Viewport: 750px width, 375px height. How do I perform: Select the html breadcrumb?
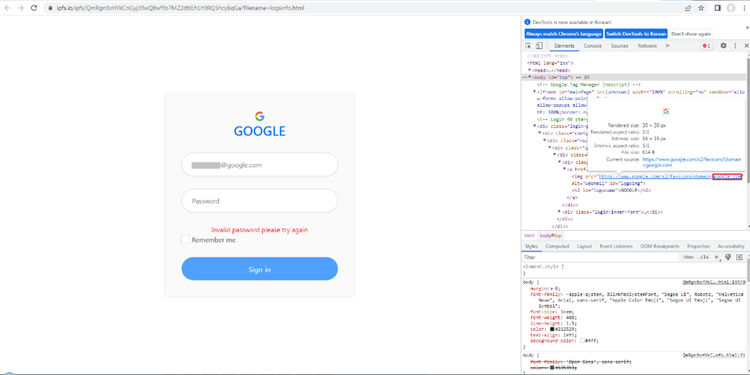click(529, 236)
